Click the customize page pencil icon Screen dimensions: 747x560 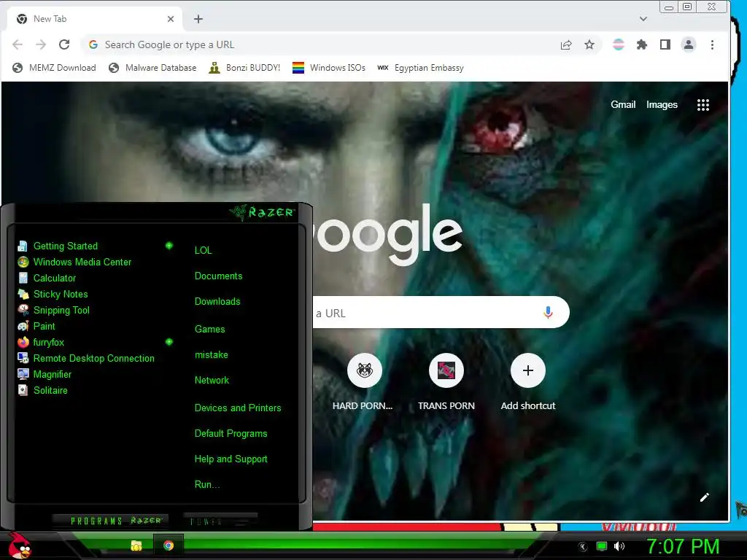(x=705, y=497)
